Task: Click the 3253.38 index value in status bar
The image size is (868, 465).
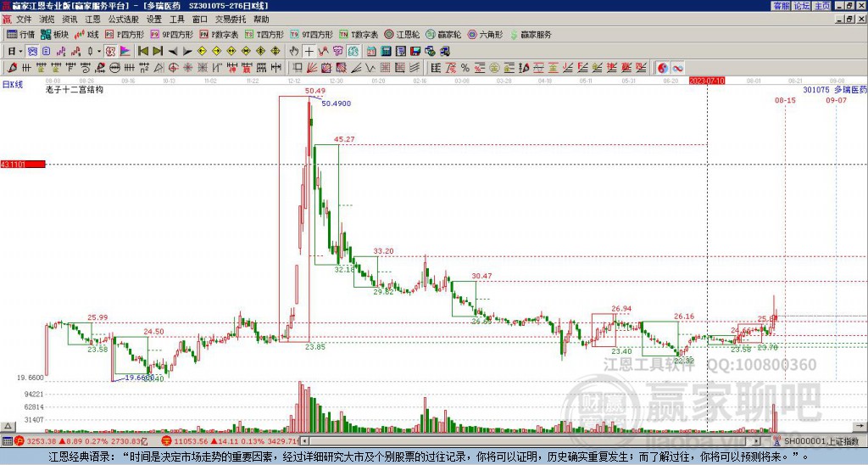Action: (x=42, y=441)
